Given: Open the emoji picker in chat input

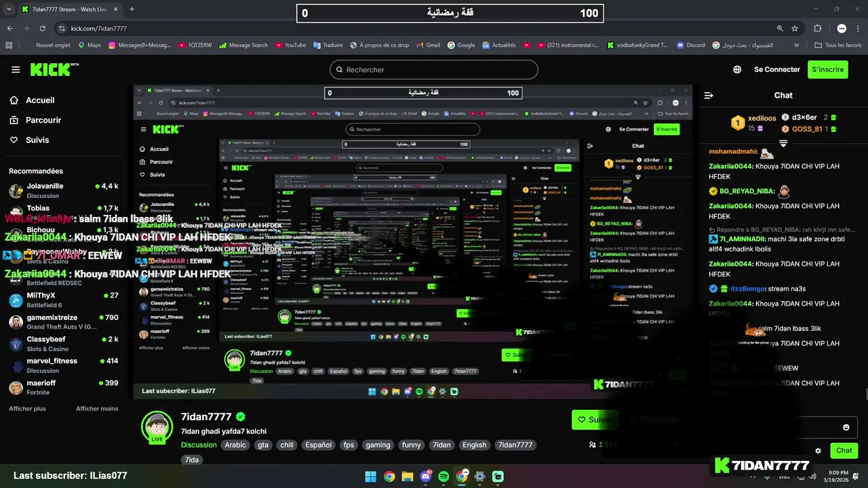Looking at the screenshot, I should point(846,427).
